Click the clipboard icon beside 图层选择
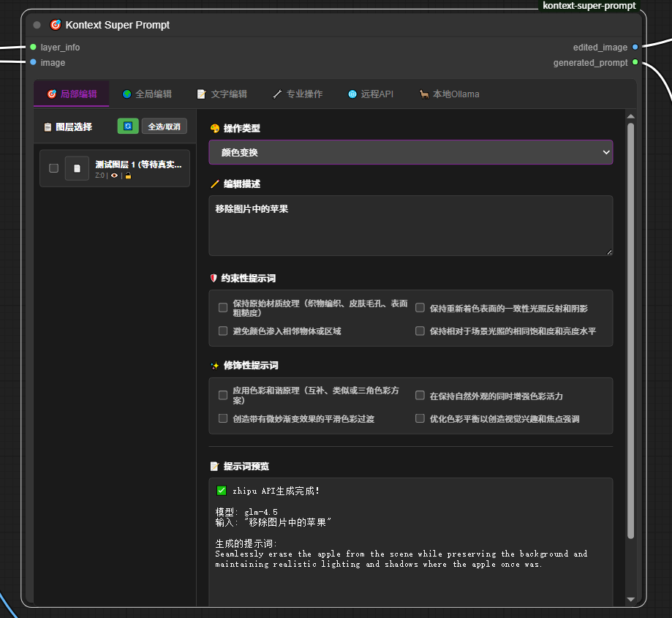This screenshot has height=618, width=672. click(x=48, y=127)
